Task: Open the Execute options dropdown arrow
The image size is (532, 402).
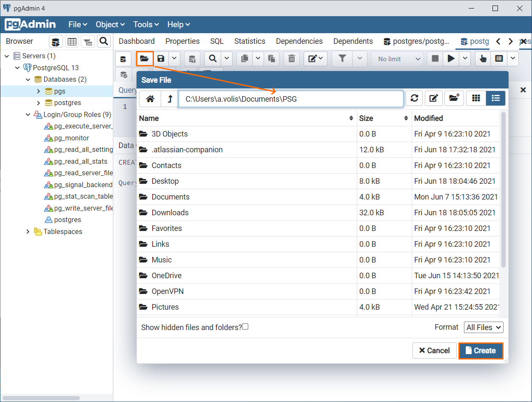Action: coord(465,59)
